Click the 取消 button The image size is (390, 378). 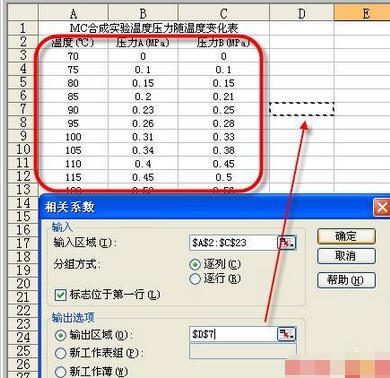pyautogui.click(x=346, y=256)
